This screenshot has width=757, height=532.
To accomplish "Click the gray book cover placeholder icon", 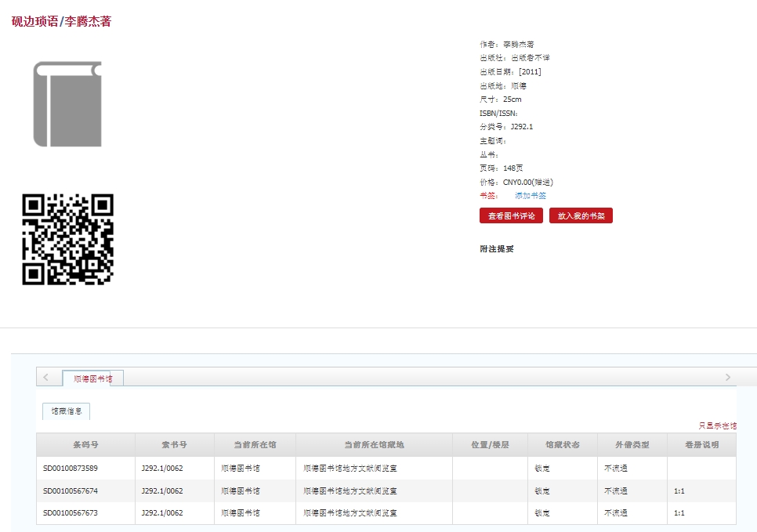I will tap(67, 103).
